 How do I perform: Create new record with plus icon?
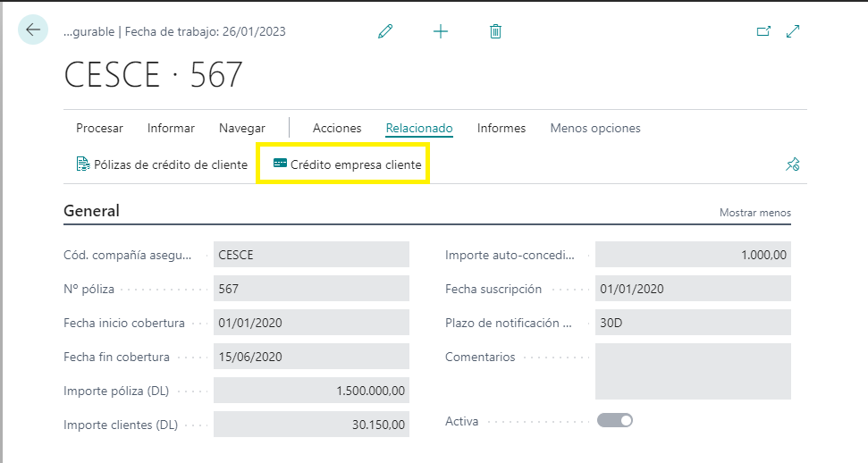[441, 31]
